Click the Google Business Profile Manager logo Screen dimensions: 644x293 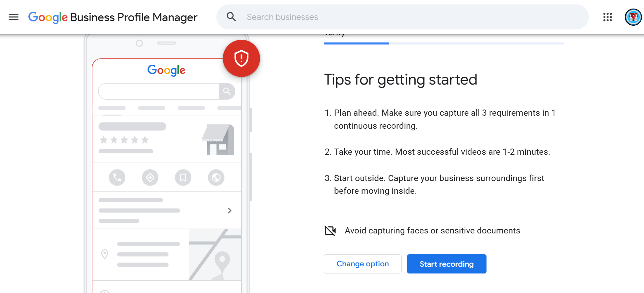click(113, 17)
